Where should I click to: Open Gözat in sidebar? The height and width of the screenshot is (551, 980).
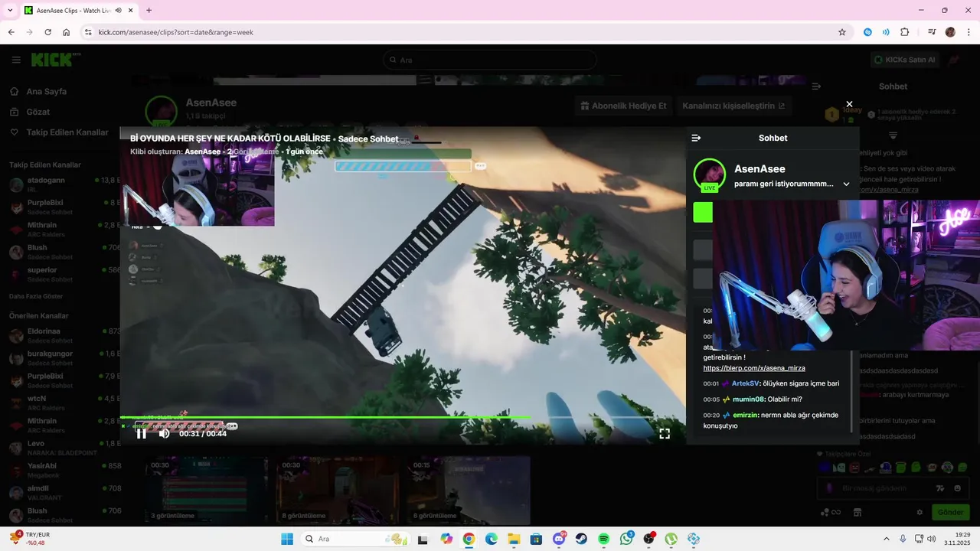click(38, 112)
